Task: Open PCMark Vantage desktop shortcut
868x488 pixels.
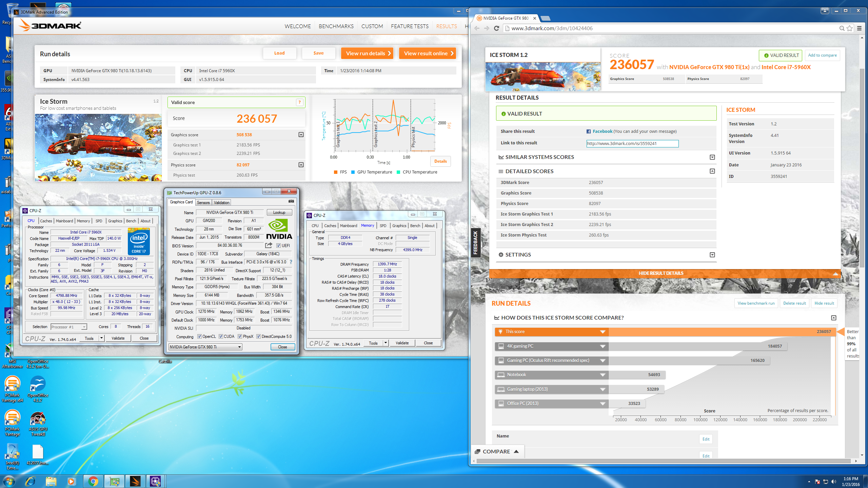Action: [13, 422]
